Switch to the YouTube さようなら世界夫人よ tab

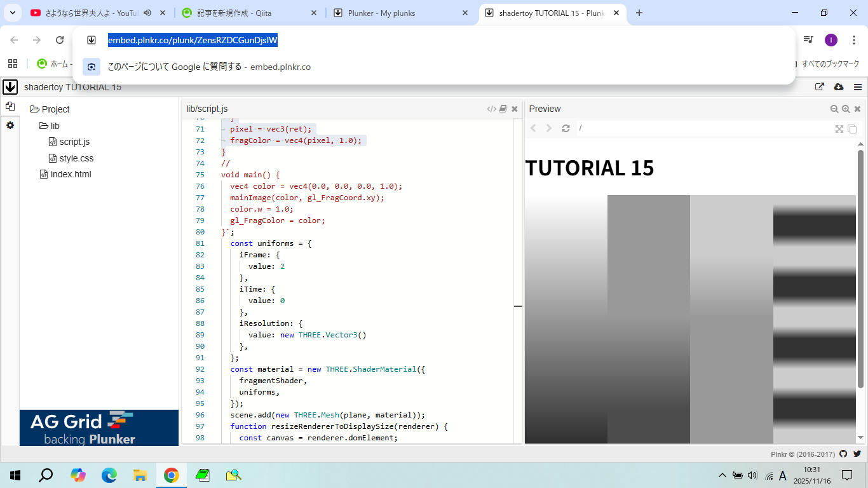point(92,13)
